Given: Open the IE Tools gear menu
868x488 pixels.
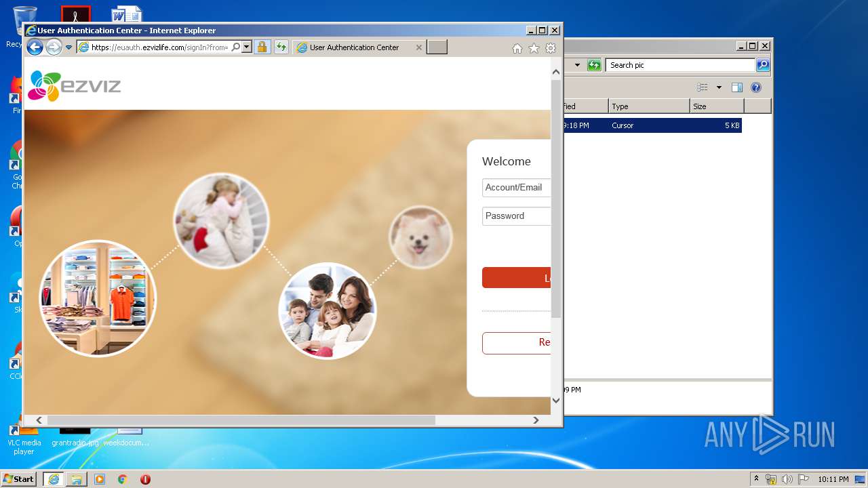Looking at the screenshot, I should click(x=551, y=48).
